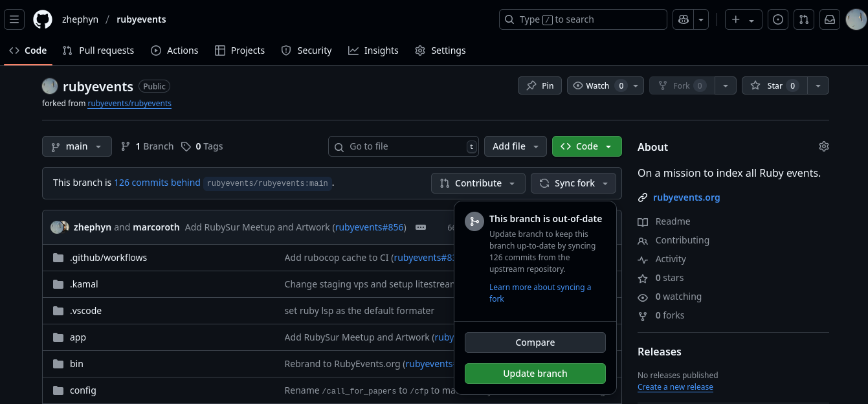Image resolution: width=868 pixels, height=404 pixels.
Task: Expand the Star lists dropdown arrow
Action: (x=818, y=85)
